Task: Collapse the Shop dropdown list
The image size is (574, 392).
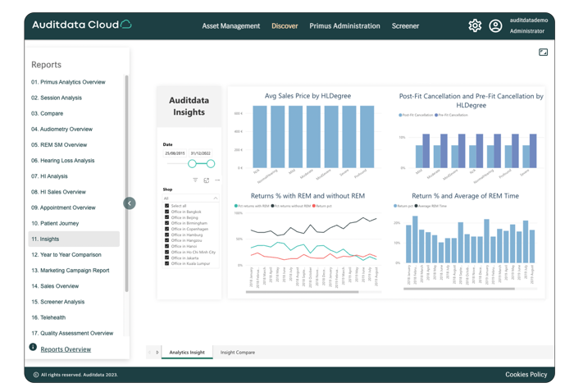Action: click(216, 198)
